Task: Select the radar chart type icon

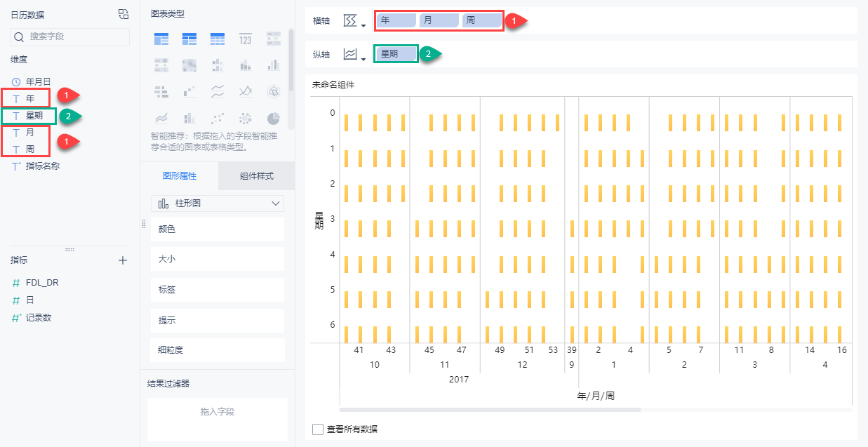Action: pos(274,91)
